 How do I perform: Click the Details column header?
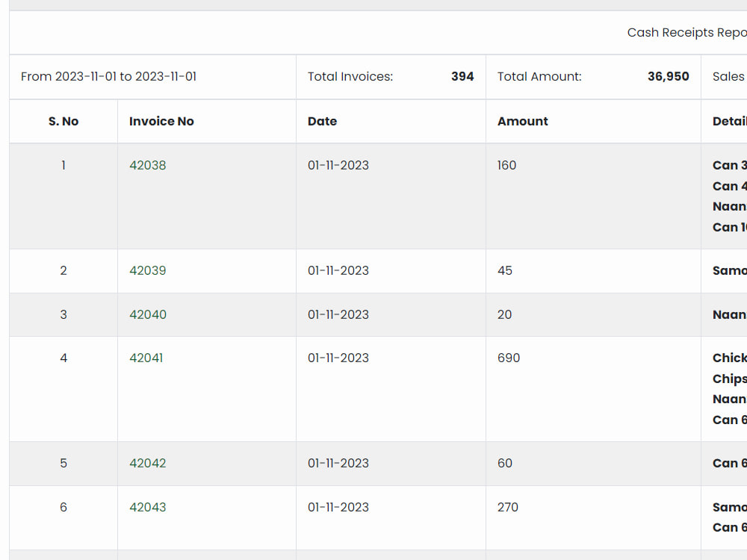coord(730,122)
